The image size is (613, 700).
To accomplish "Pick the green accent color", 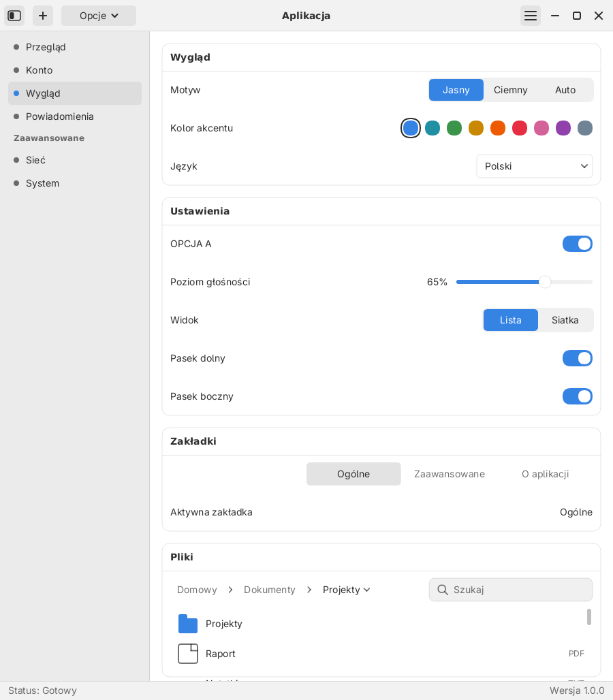I will pyautogui.click(x=454, y=128).
